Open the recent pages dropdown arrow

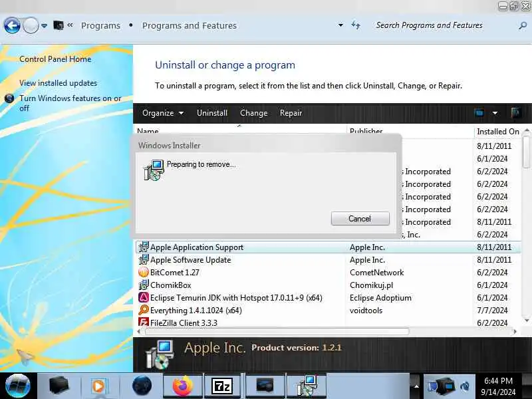coord(44,25)
